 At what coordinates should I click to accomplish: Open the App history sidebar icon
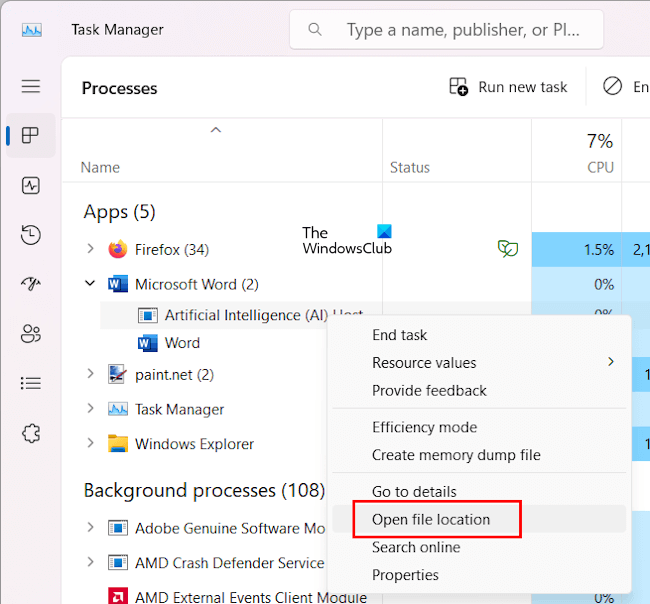click(x=31, y=235)
